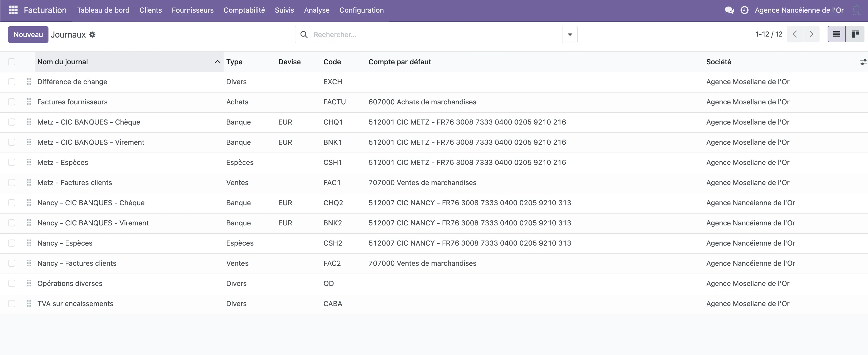Viewport: 868px width, 355px height.
Task: Open the Comptabilité menu
Action: pyautogui.click(x=244, y=10)
